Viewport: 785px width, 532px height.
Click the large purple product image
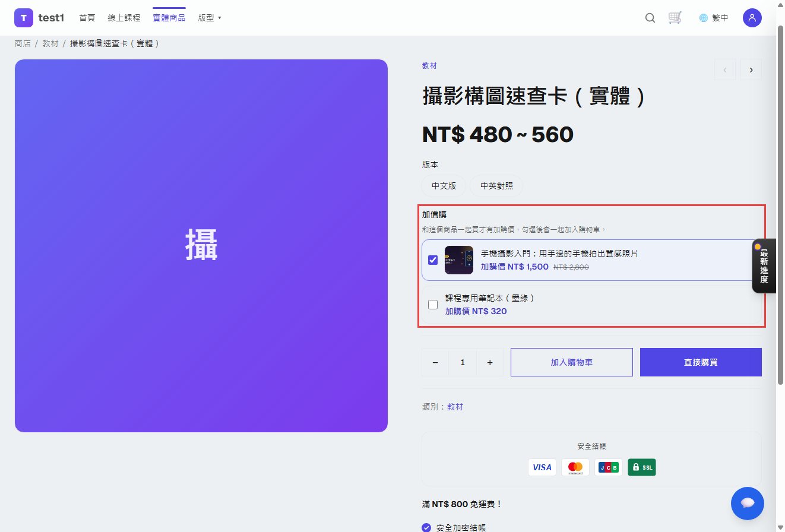(201, 246)
